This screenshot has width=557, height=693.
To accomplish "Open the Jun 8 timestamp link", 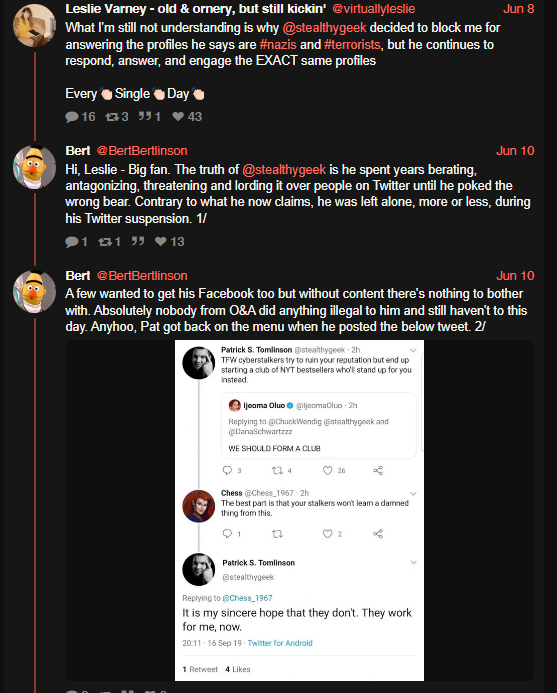I will pos(519,8).
